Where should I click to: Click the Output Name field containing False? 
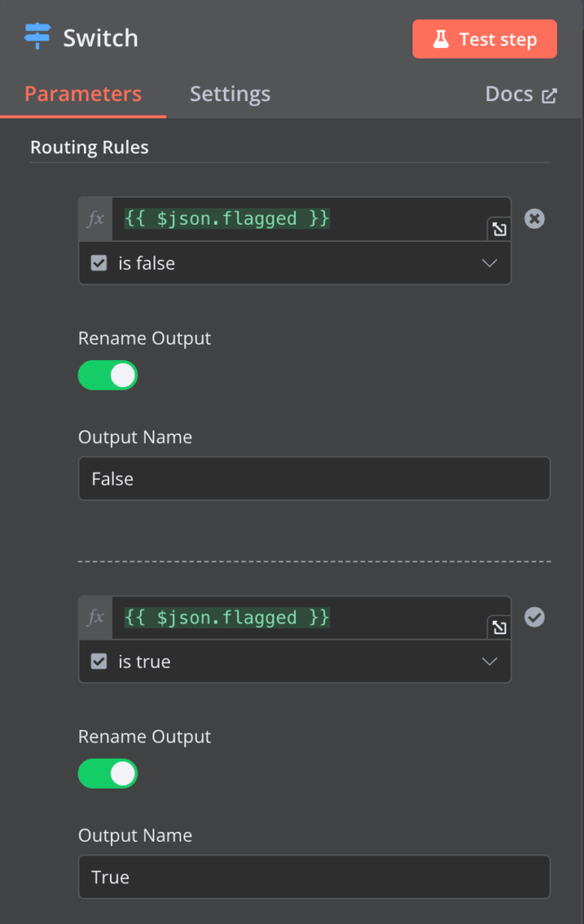(x=314, y=478)
